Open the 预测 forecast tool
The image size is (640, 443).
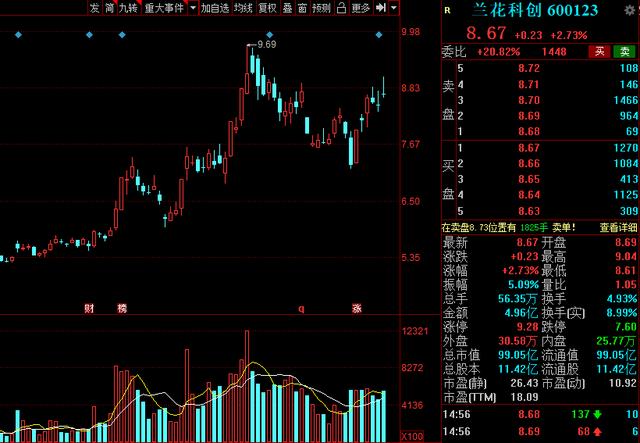321,8
